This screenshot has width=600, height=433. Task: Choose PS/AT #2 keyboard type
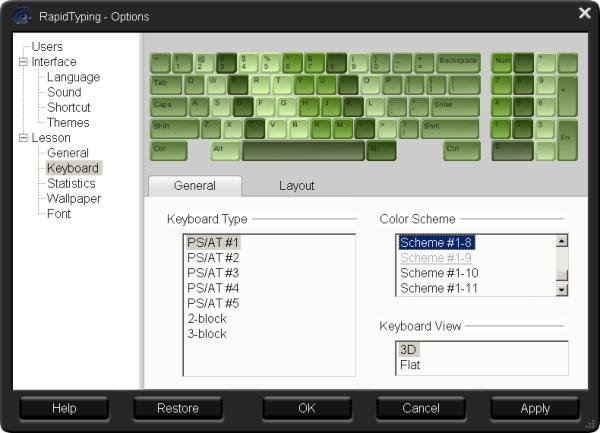tap(213, 258)
